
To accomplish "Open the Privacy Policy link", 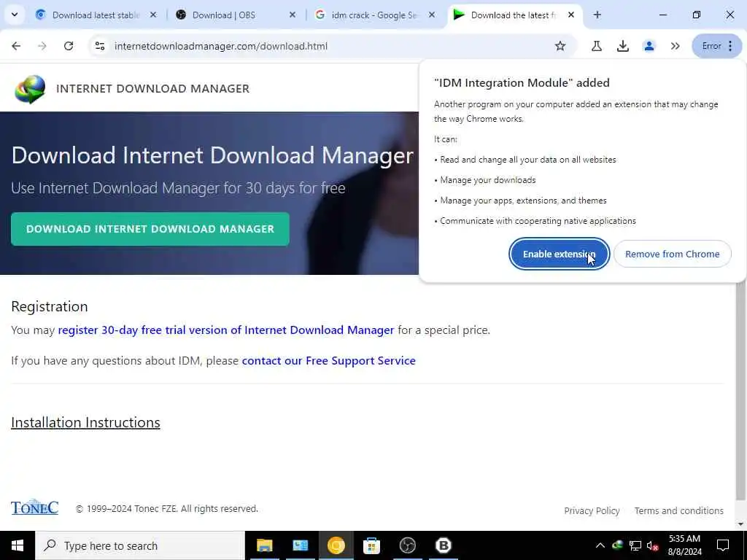I will 592,510.
